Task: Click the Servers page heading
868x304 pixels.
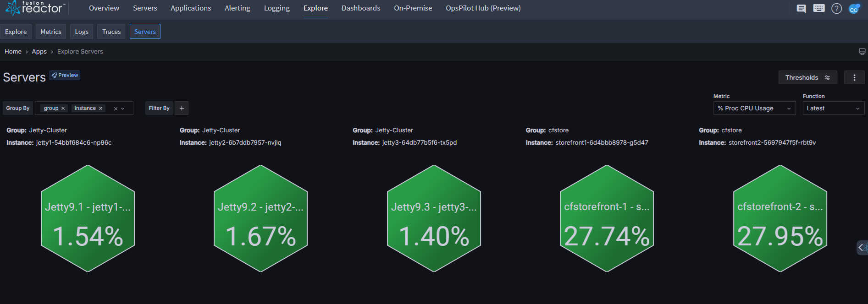Action: click(24, 77)
